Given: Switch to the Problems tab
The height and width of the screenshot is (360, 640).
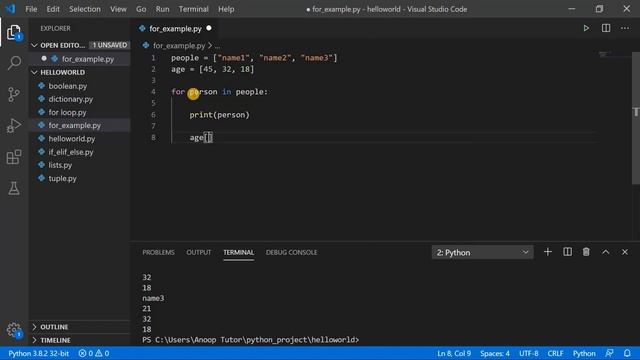Looking at the screenshot, I should (158, 252).
